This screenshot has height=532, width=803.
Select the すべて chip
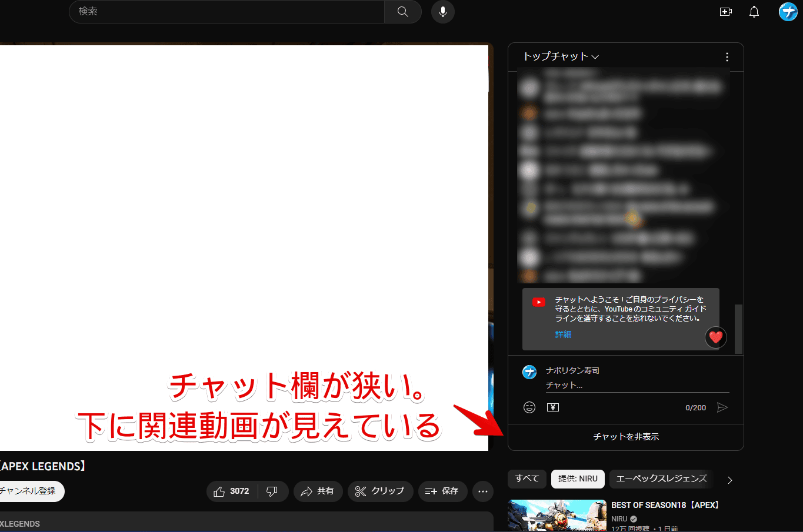point(527,479)
